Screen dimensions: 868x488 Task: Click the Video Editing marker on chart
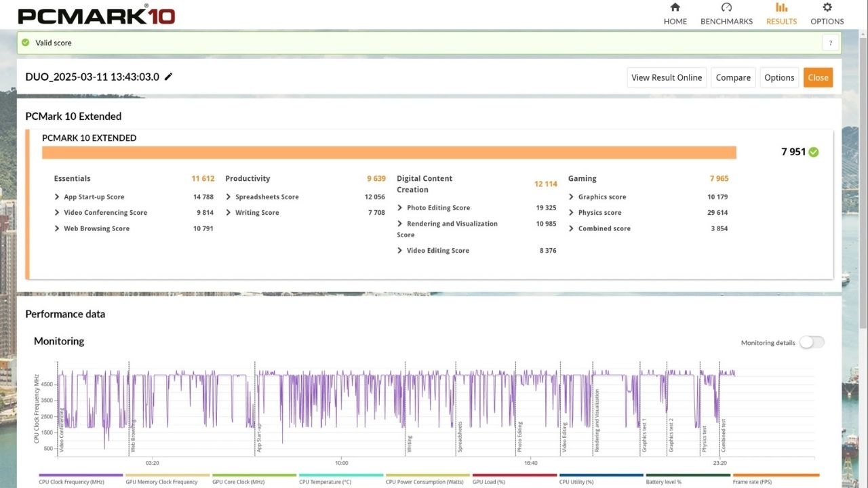(x=564, y=437)
